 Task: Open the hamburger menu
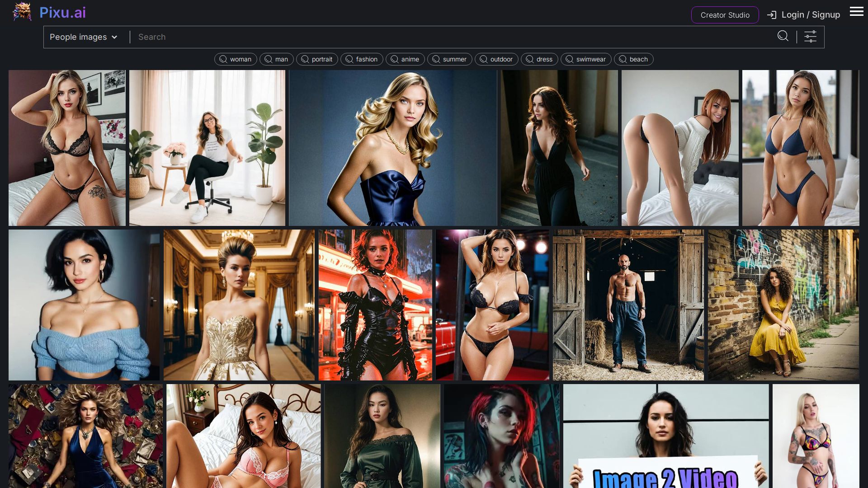point(856,12)
